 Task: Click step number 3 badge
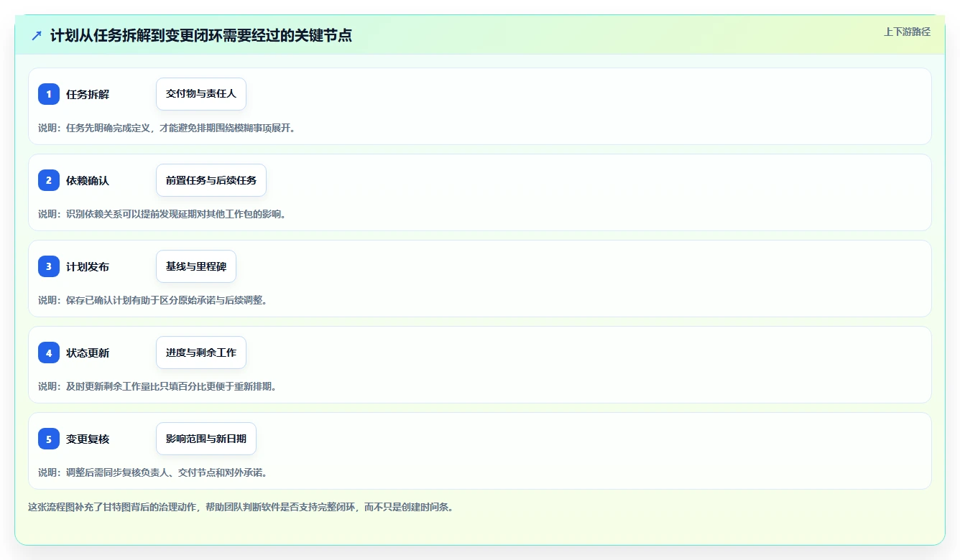click(x=49, y=266)
